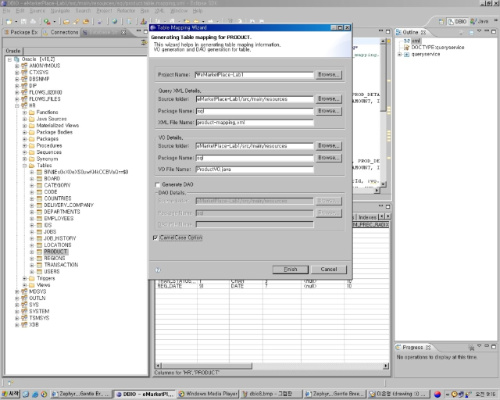The width and height of the screenshot is (500, 400).
Task: Select the ANONYMOUS schema
Action: pyautogui.click(x=44, y=66)
